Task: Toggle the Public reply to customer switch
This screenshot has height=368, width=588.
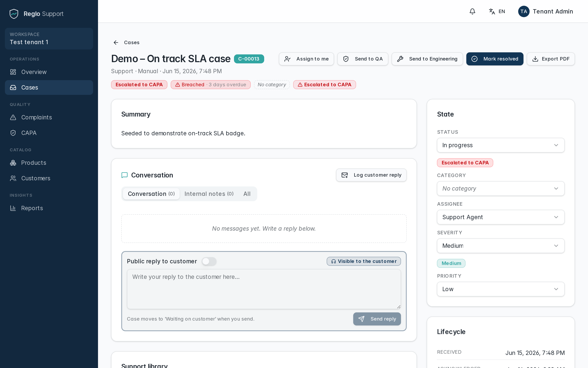Action: (209, 261)
